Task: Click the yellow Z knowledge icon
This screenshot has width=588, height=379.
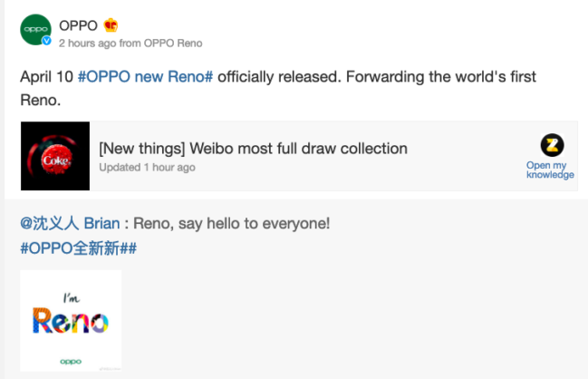Action: [551, 145]
